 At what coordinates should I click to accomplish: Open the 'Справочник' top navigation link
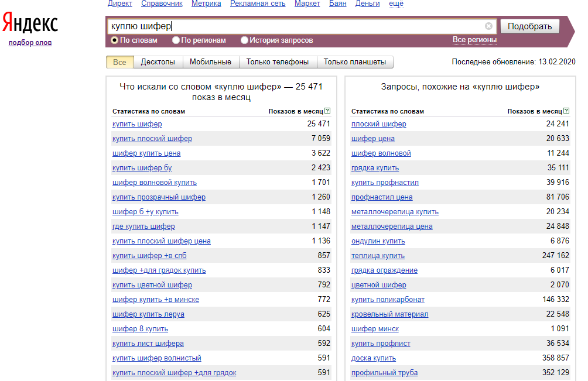coord(162,4)
